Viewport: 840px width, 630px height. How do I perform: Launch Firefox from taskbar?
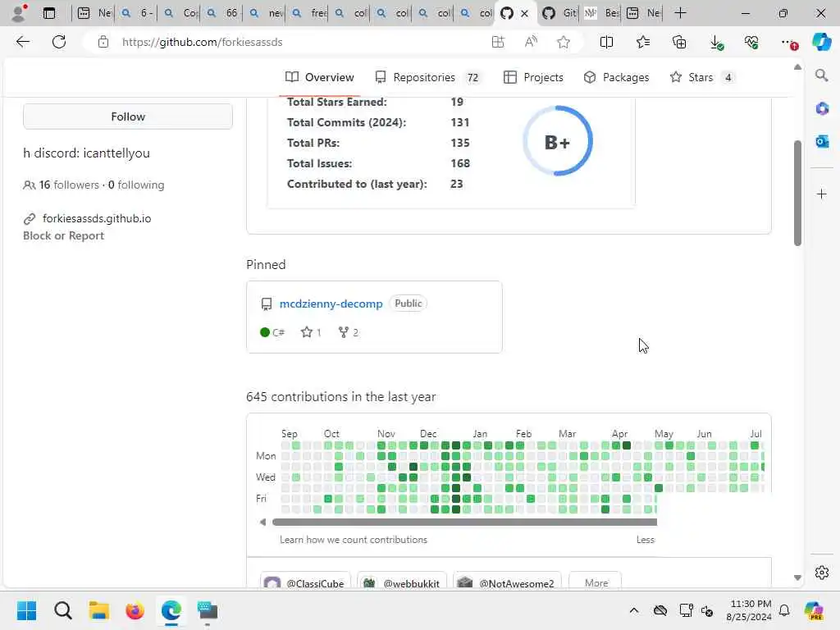135,610
